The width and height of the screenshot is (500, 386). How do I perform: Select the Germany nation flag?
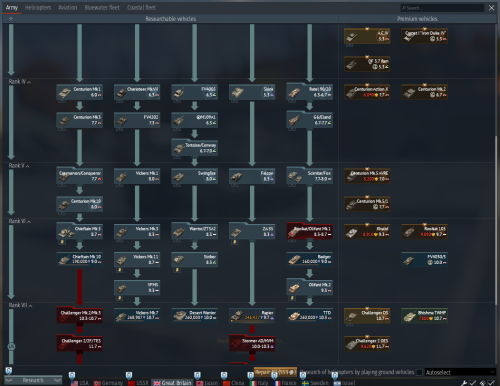(108, 383)
